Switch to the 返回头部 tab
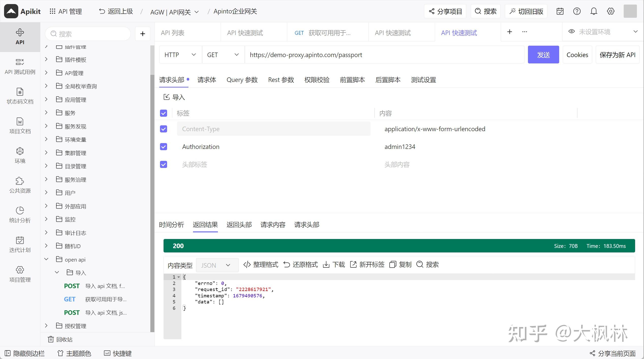 [238, 225]
